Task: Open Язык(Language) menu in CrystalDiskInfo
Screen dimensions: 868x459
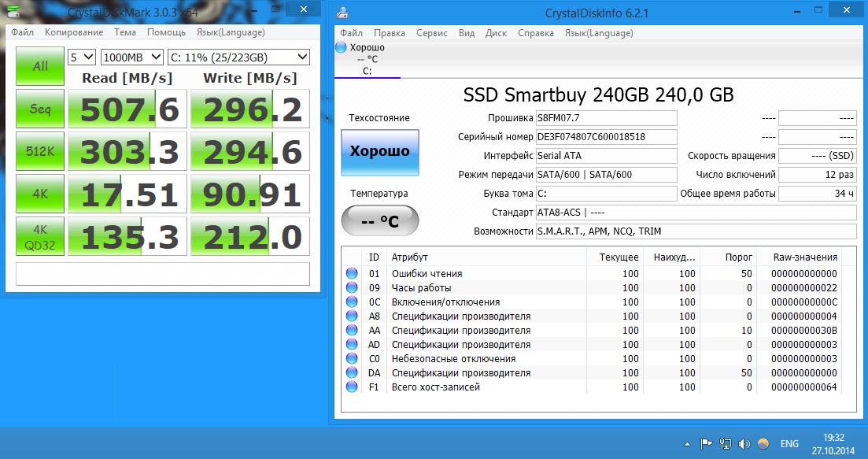Action: tap(599, 32)
